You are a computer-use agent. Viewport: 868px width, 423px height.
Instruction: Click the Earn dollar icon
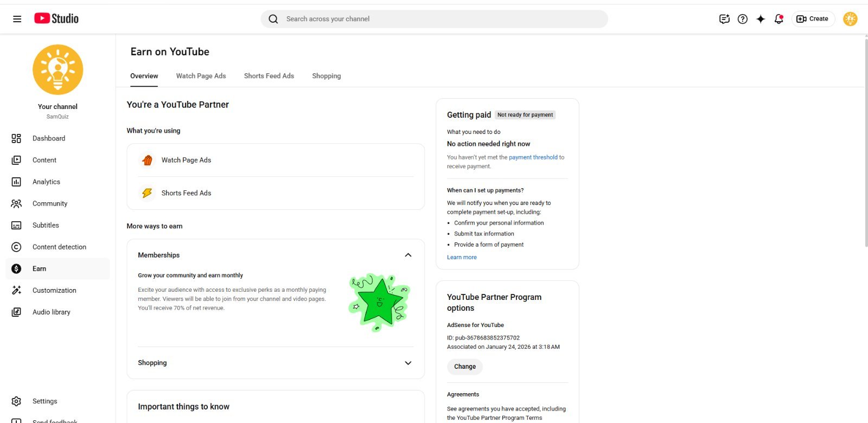coord(16,268)
